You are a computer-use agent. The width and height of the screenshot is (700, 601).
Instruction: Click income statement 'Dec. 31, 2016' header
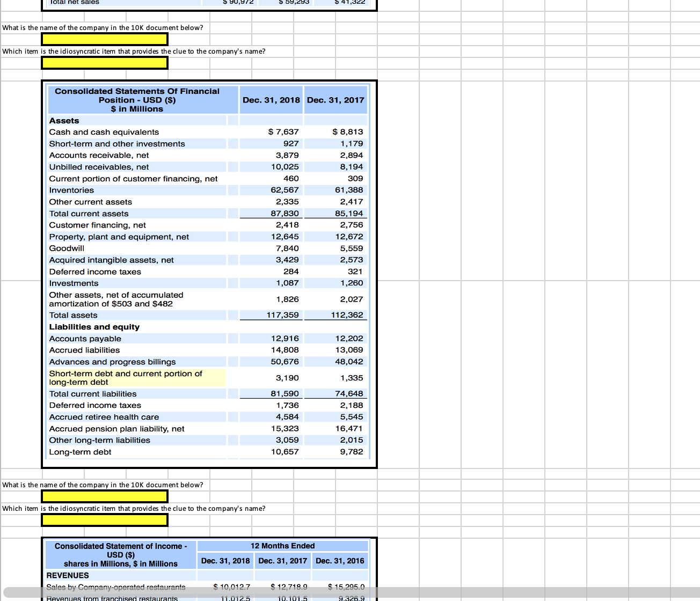pos(340,561)
